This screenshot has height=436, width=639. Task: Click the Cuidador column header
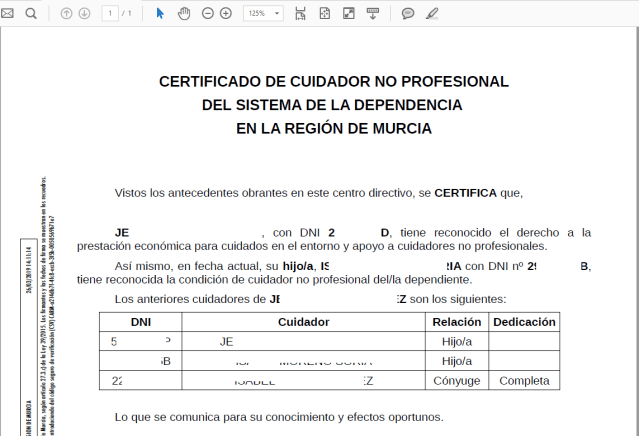(x=304, y=322)
